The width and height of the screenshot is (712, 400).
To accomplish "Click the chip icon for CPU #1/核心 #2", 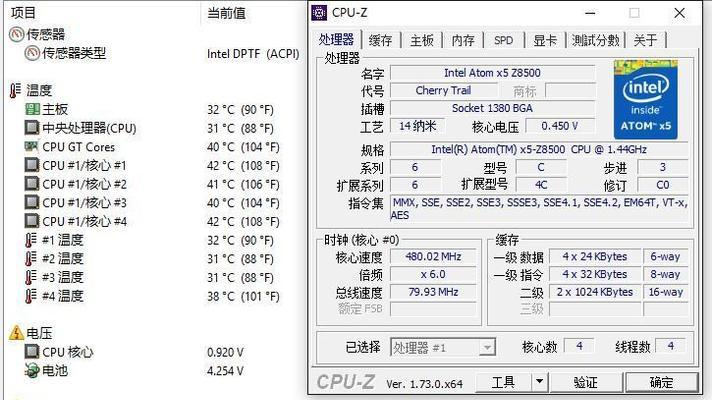I will pos(32,184).
